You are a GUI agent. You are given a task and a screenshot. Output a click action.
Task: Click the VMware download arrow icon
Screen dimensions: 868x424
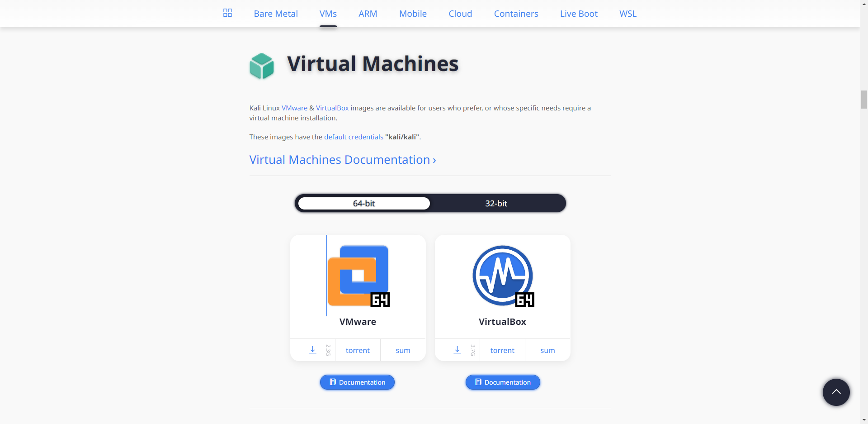312,350
